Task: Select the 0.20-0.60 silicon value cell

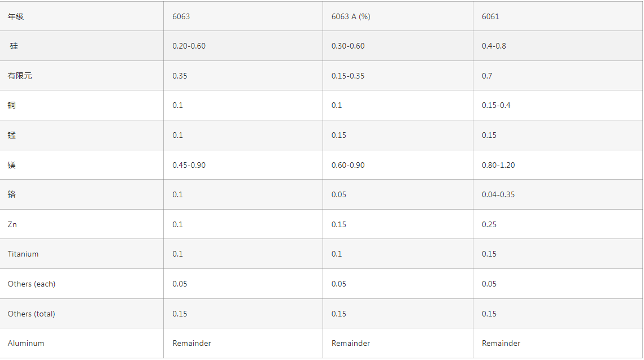Action: click(189, 46)
